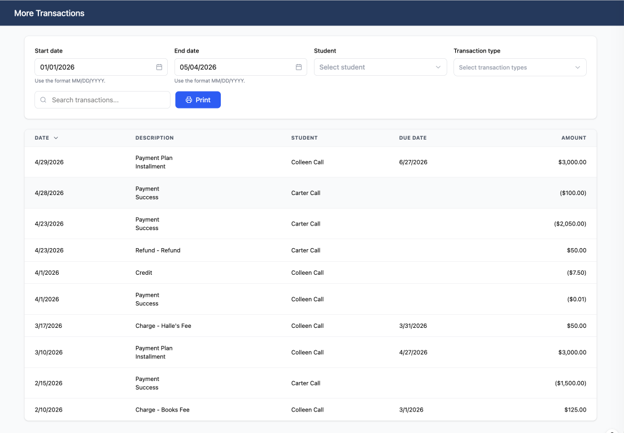Click the ($0.01) payment amount

coord(576,299)
